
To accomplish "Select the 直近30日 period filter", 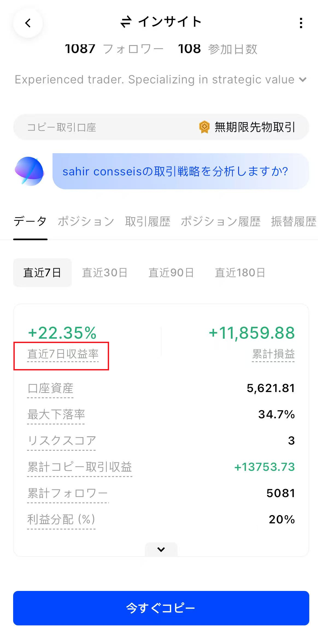I will (105, 273).
